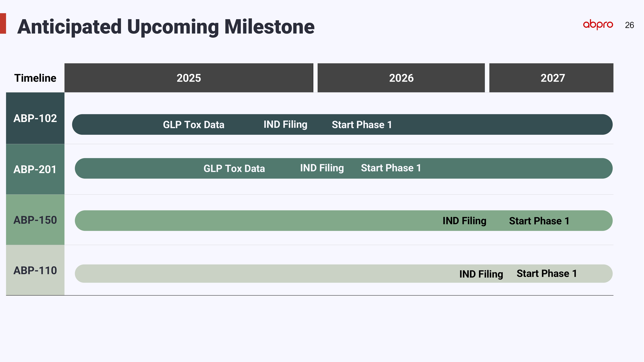Click the ABP-102 row label
644x362 pixels.
[35, 118]
